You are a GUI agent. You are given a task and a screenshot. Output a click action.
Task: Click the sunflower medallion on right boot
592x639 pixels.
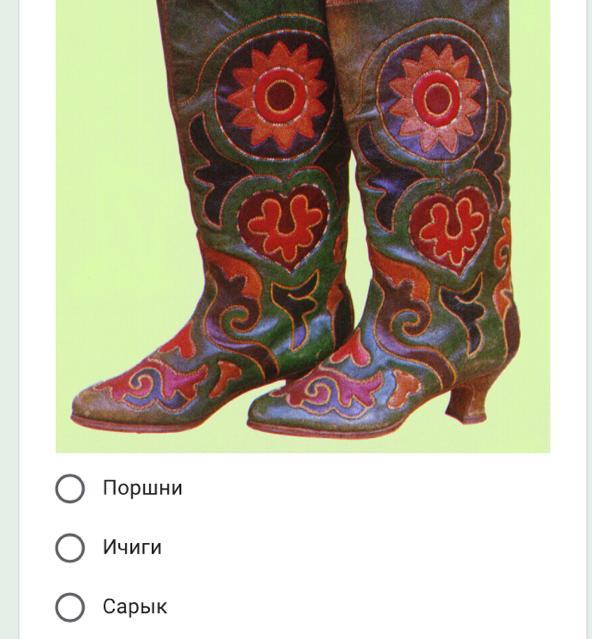tap(434, 98)
